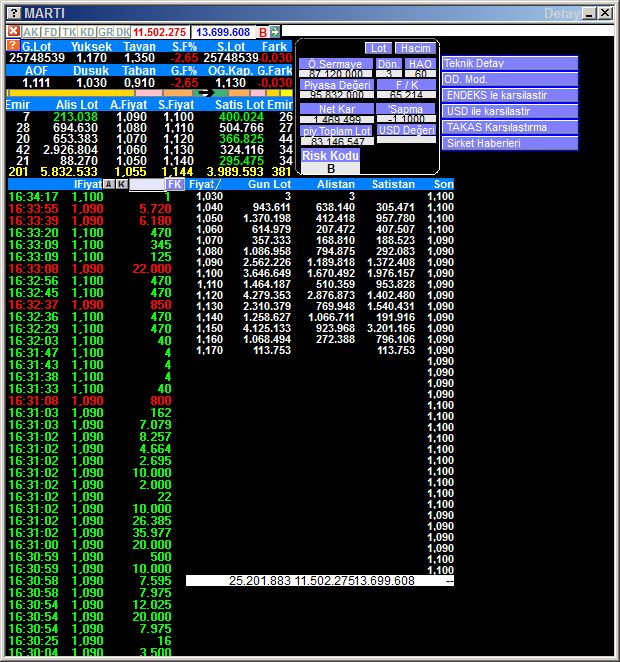Click the Satistan value 3.201.165
620x662 pixels.
[x=391, y=328]
